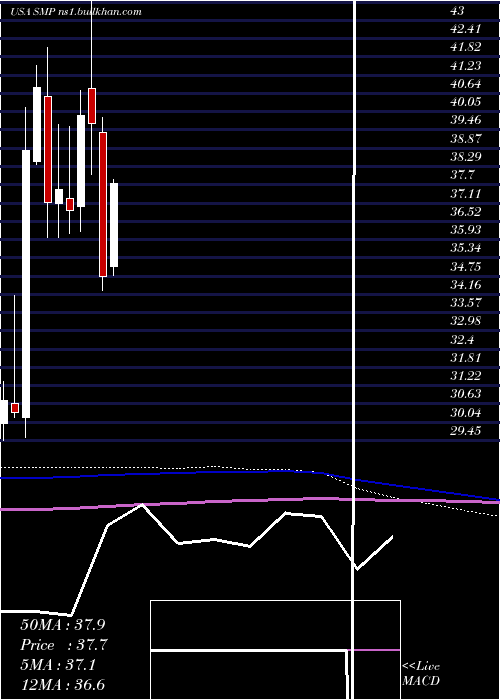
Task: Click the 35.93 price level label
Action: point(466,230)
